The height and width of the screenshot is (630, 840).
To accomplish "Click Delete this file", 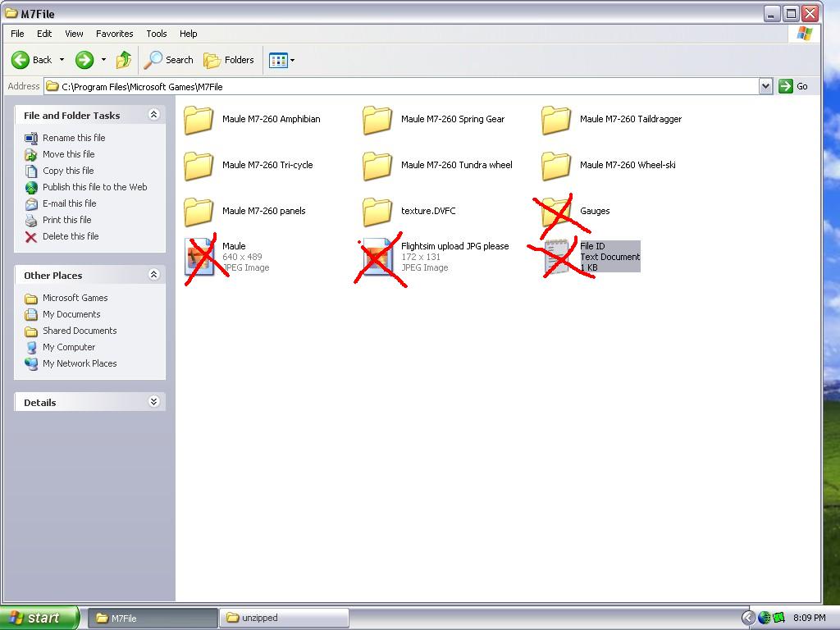I will [71, 236].
